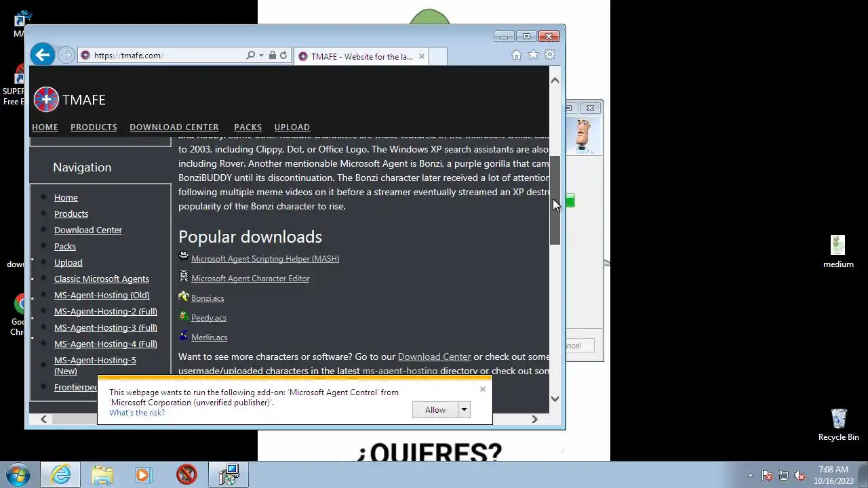868x488 pixels.
Task: Open the Download Center sidebar link
Action: coord(88,230)
